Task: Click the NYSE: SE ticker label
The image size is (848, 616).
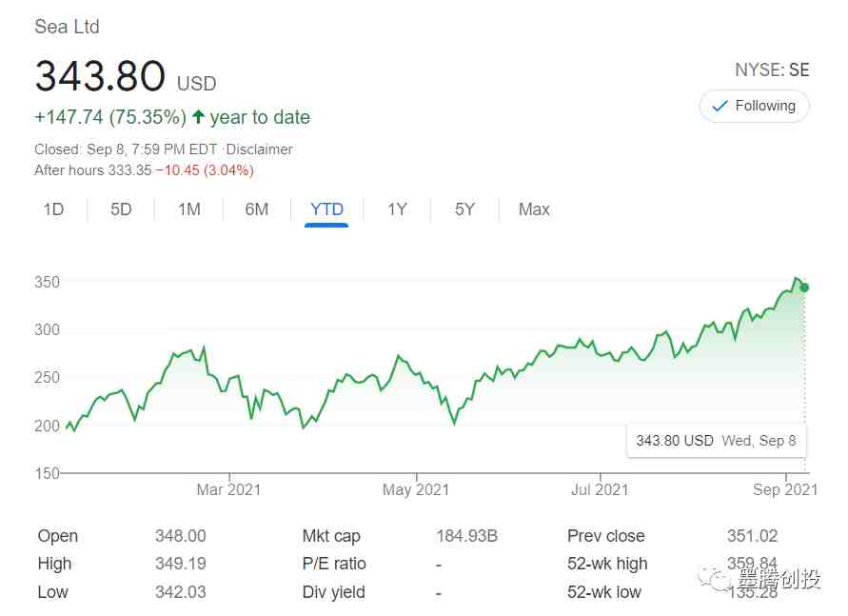Action: point(771,70)
